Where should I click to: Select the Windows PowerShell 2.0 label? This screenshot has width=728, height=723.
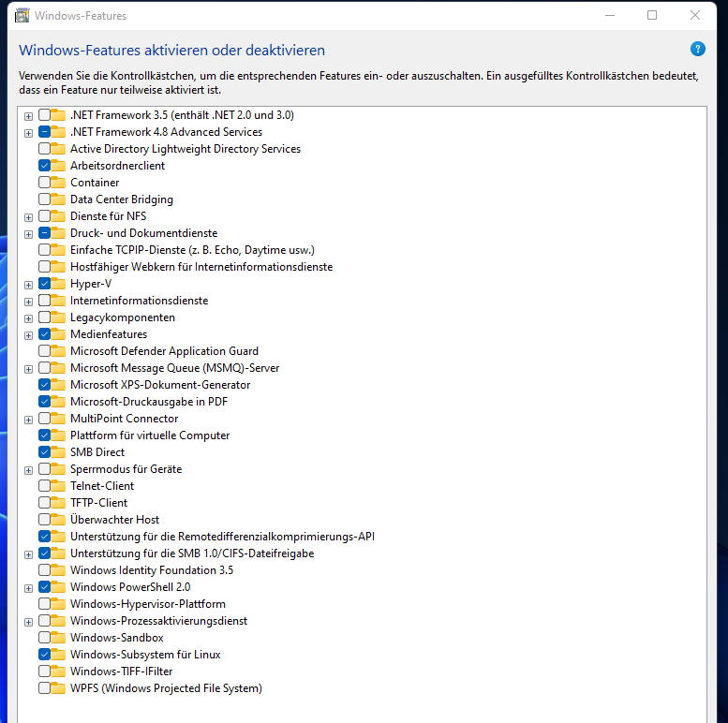coord(130,587)
